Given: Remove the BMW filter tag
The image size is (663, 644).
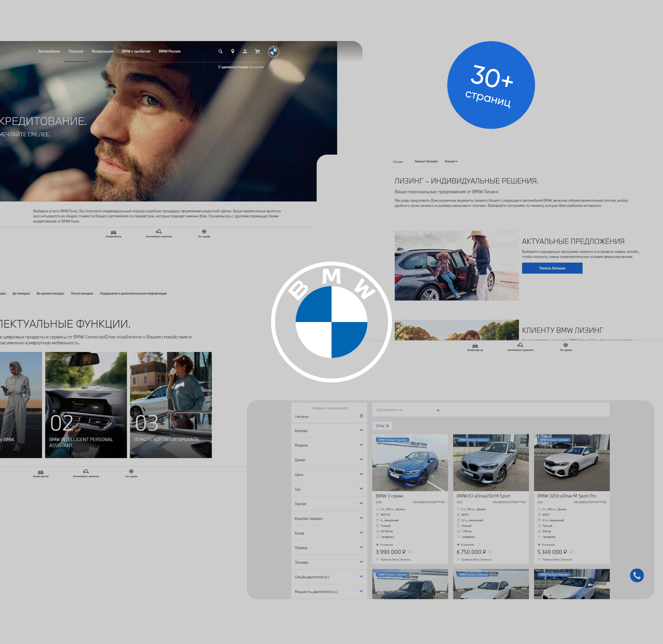Looking at the screenshot, I should tap(387, 426).
